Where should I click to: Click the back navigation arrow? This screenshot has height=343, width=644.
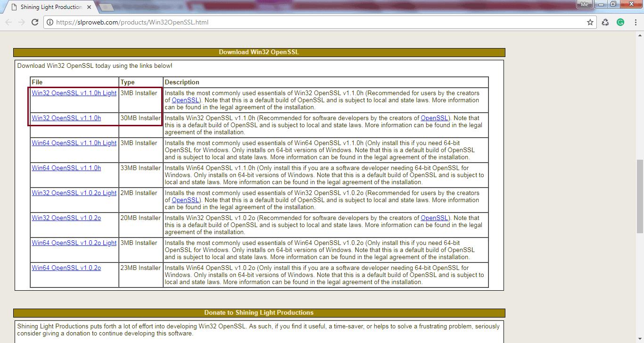(8, 22)
